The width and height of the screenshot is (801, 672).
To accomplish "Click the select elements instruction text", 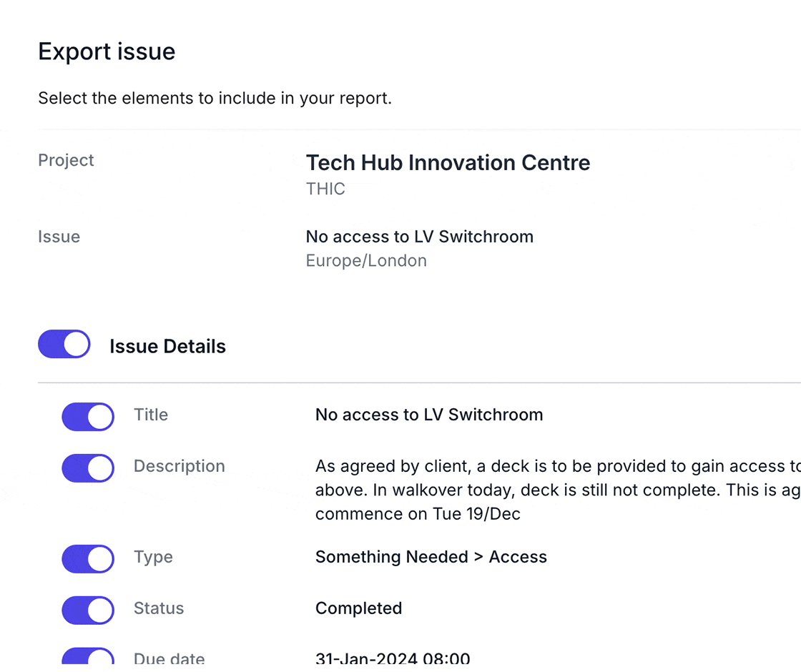I will coord(215,98).
